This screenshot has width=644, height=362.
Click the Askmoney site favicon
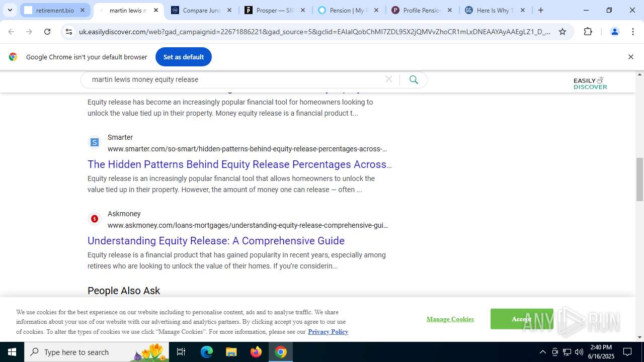(x=94, y=219)
